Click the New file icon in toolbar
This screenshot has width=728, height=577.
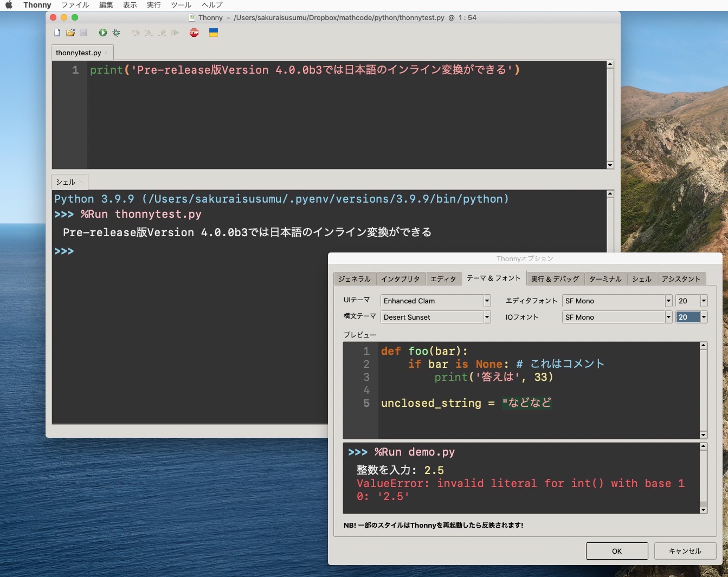coord(57,33)
